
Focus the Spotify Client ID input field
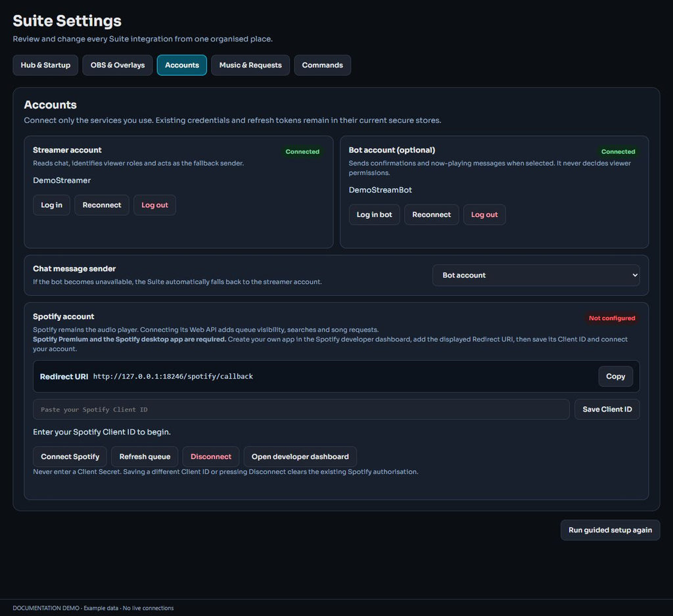pyautogui.click(x=301, y=410)
